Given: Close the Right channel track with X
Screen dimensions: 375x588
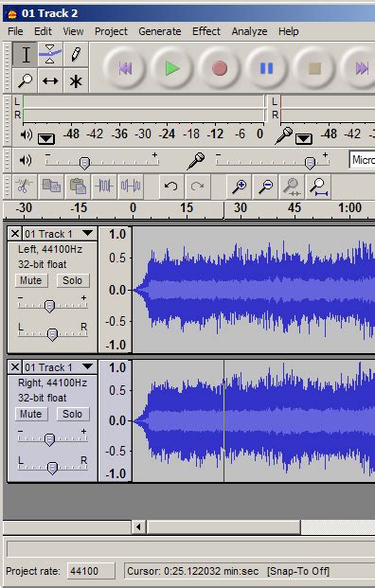Looking at the screenshot, I should (15, 367).
